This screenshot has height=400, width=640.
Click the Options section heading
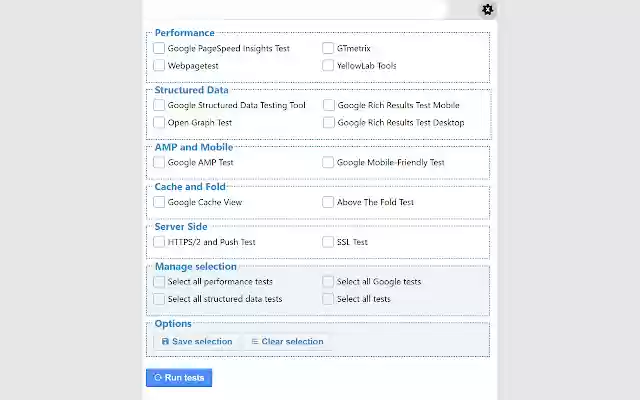(x=173, y=324)
